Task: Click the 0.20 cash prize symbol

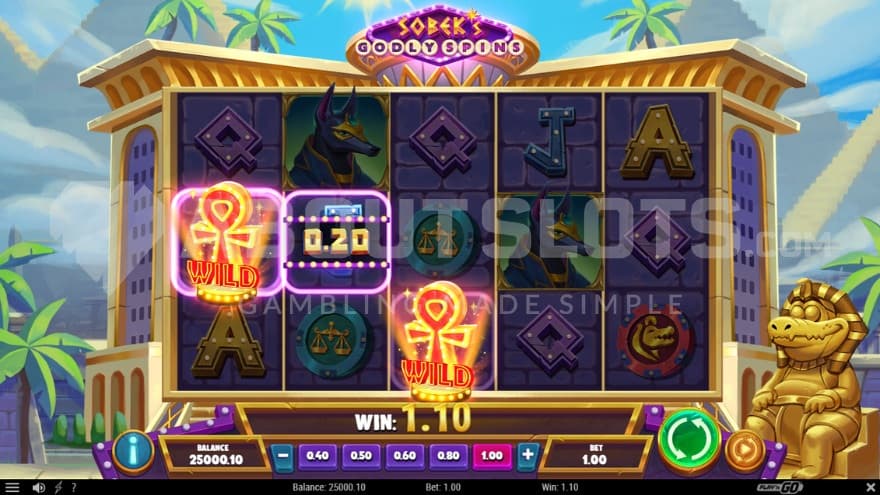Action: [x=337, y=241]
